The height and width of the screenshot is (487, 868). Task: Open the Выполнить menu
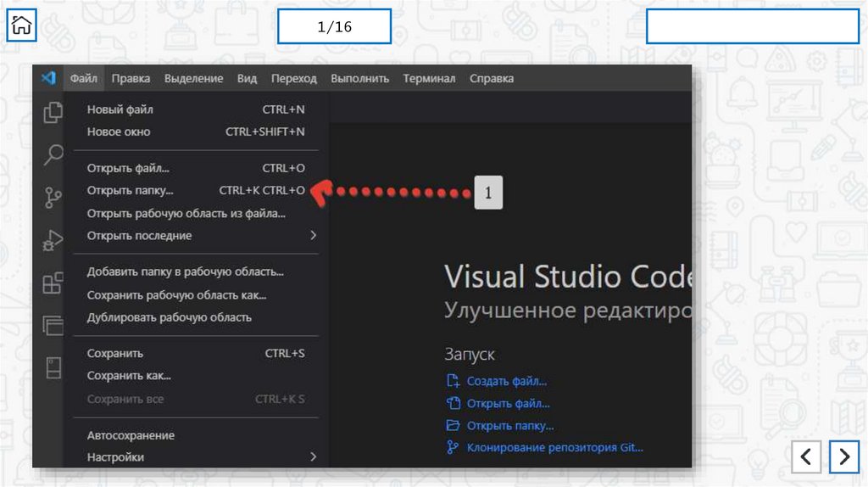pyautogui.click(x=359, y=78)
